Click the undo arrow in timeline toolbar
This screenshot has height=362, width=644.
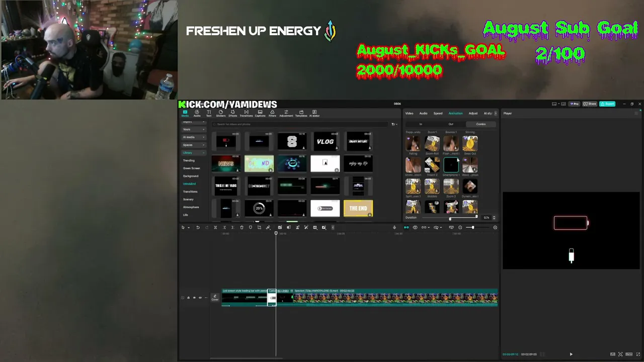pyautogui.click(x=198, y=228)
